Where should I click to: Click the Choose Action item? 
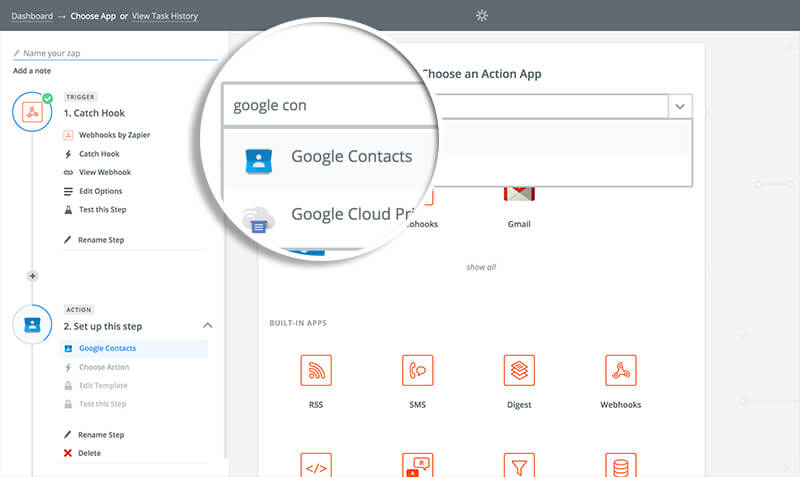tap(104, 367)
